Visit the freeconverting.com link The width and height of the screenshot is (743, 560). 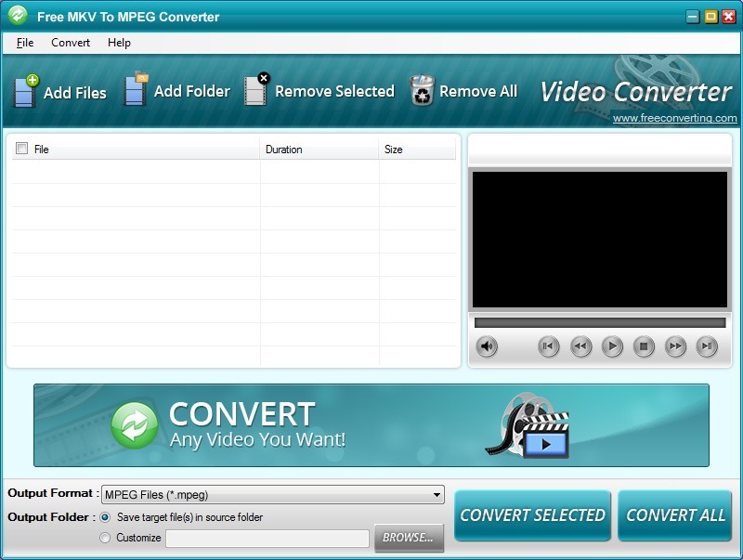click(675, 118)
